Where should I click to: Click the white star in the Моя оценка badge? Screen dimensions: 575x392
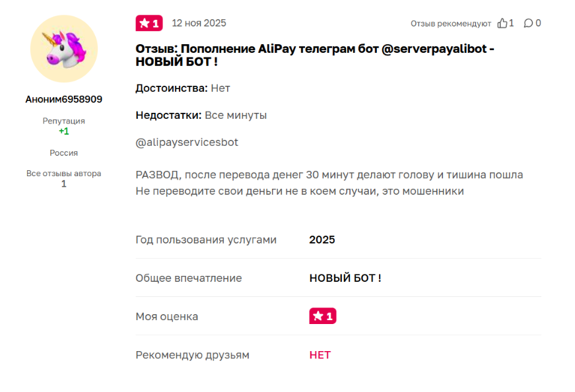[318, 316]
